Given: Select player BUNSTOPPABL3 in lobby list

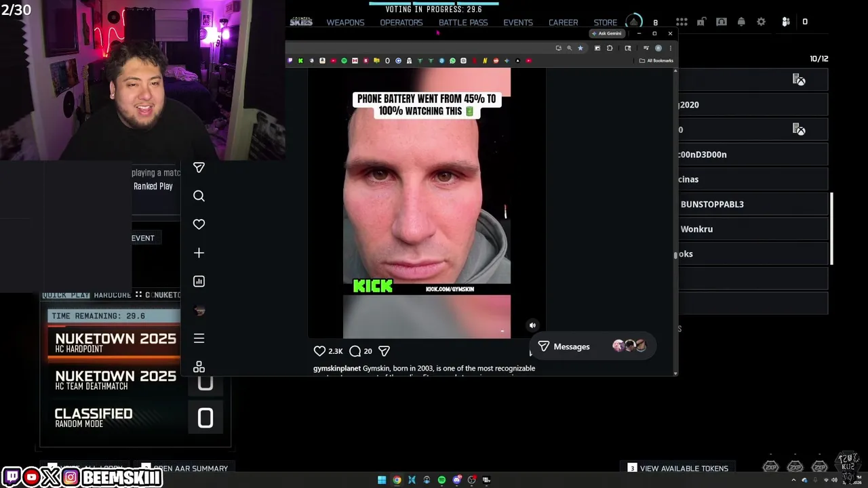Looking at the screenshot, I should pos(753,204).
